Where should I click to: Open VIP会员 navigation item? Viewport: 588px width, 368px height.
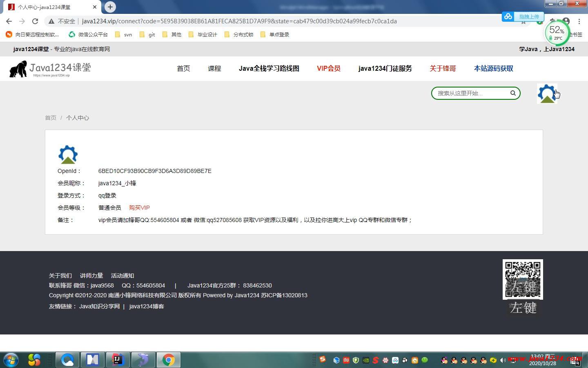(x=329, y=68)
